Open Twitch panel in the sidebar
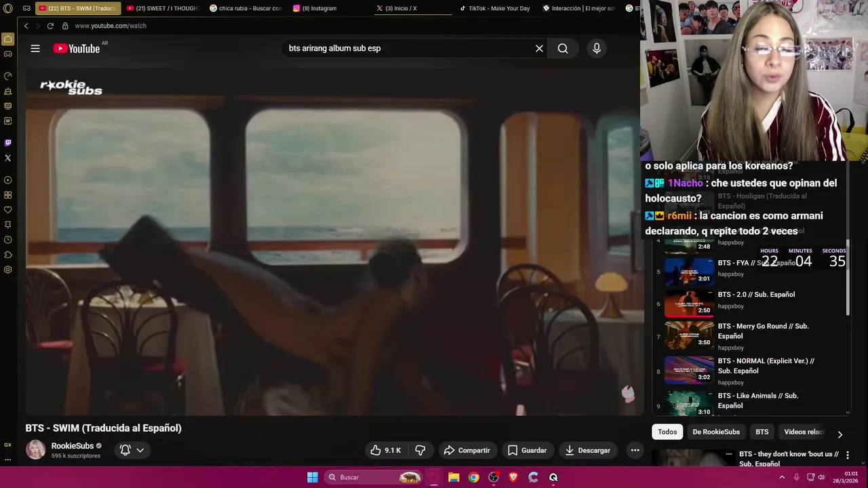The height and width of the screenshot is (488, 868). click(x=8, y=143)
